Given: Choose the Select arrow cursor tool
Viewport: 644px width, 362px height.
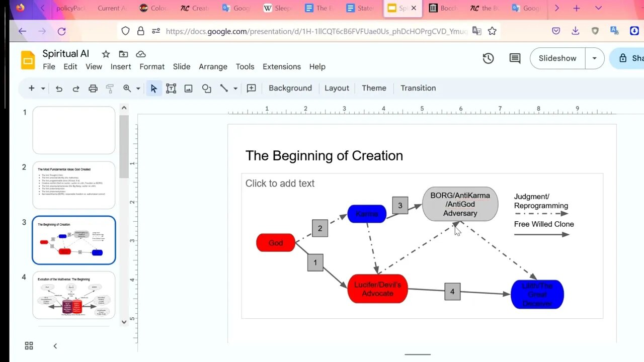Looking at the screenshot, I should (x=154, y=88).
